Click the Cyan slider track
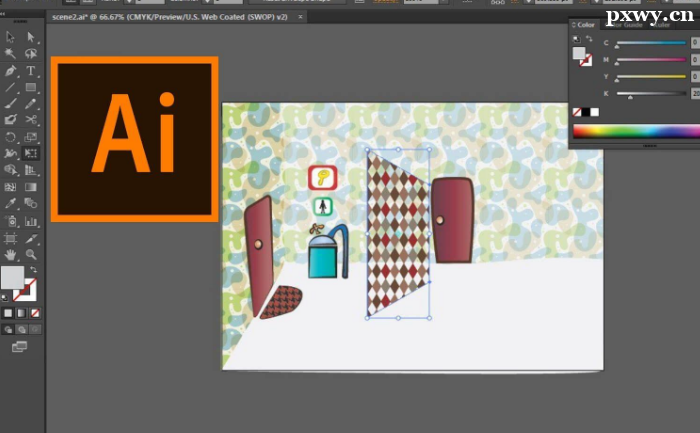 click(x=650, y=44)
